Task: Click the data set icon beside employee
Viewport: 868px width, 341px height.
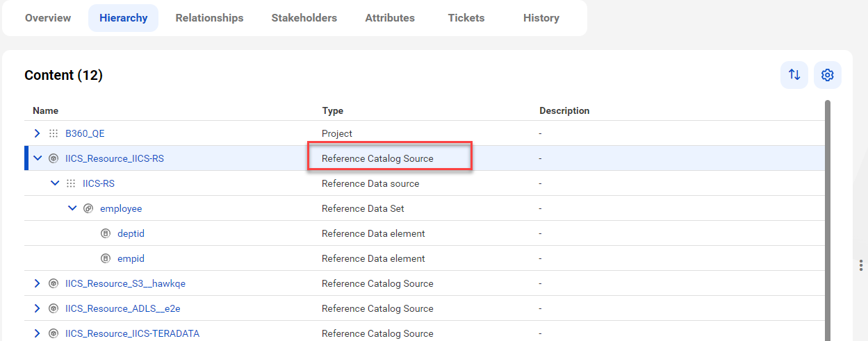Action: 88,208
